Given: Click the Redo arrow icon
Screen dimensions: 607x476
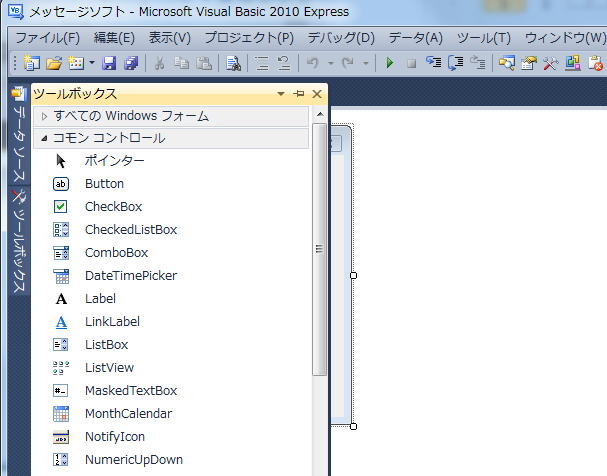Looking at the screenshot, I should pos(348,63).
